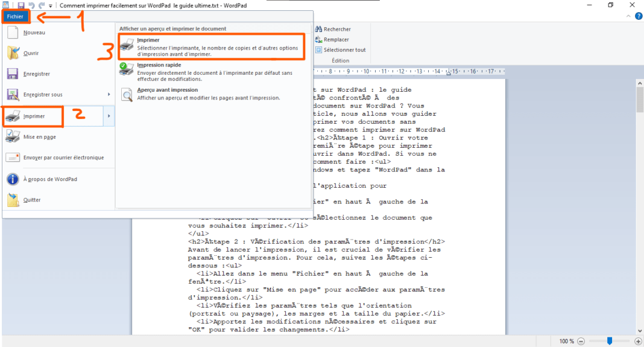This screenshot has height=347, width=644.
Task: Click the À propos de WordPad info icon
Action: (x=13, y=179)
